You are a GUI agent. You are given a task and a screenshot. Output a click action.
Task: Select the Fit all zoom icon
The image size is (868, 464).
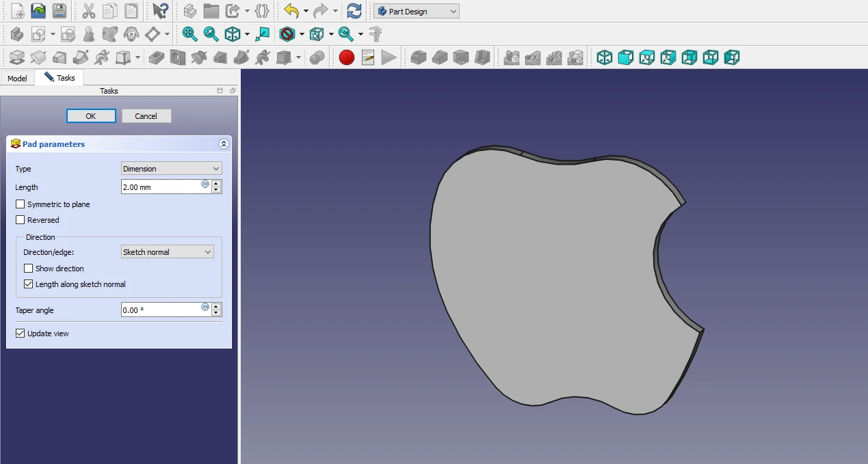(x=189, y=33)
